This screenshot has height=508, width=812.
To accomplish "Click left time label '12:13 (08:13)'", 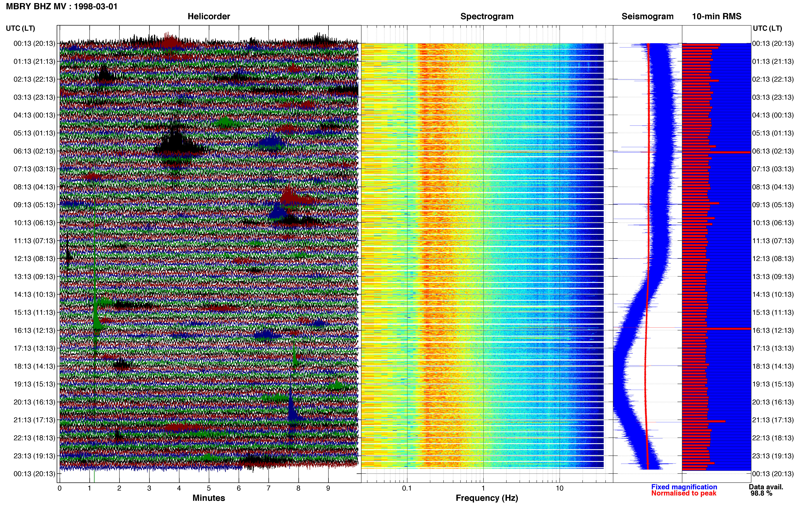I will [x=34, y=259].
